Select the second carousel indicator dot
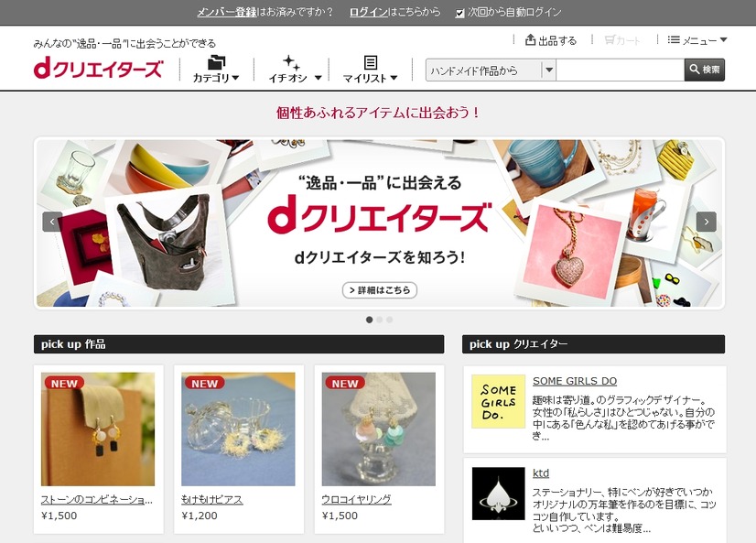756x543 pixels. pyautogui.click(x=380, y=320)
